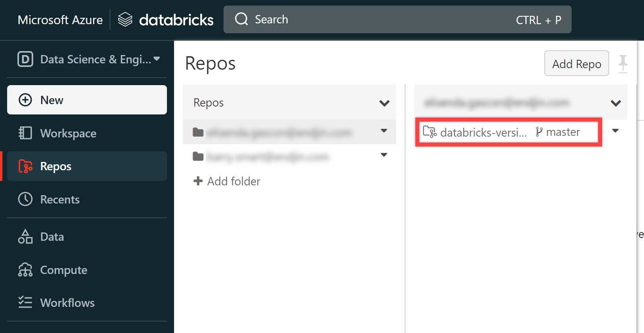The image size is (644, 333).
Task: Open Workspace in the sidebar
Action: pos(87,133)
